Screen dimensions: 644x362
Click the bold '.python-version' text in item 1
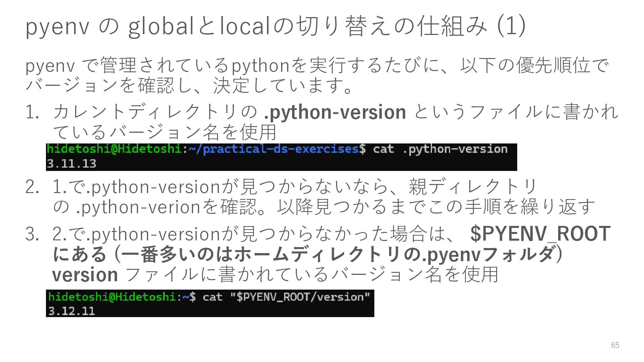click(335, 112)
